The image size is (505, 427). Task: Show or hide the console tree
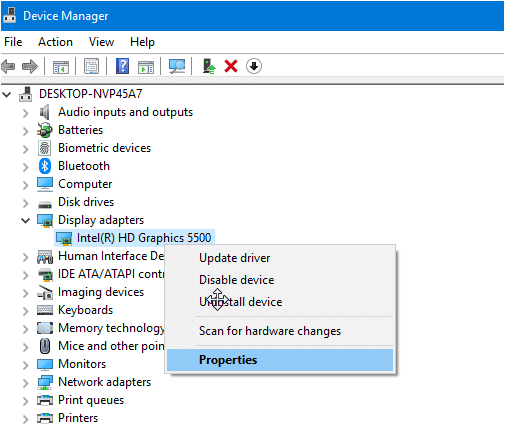(61, 66)
